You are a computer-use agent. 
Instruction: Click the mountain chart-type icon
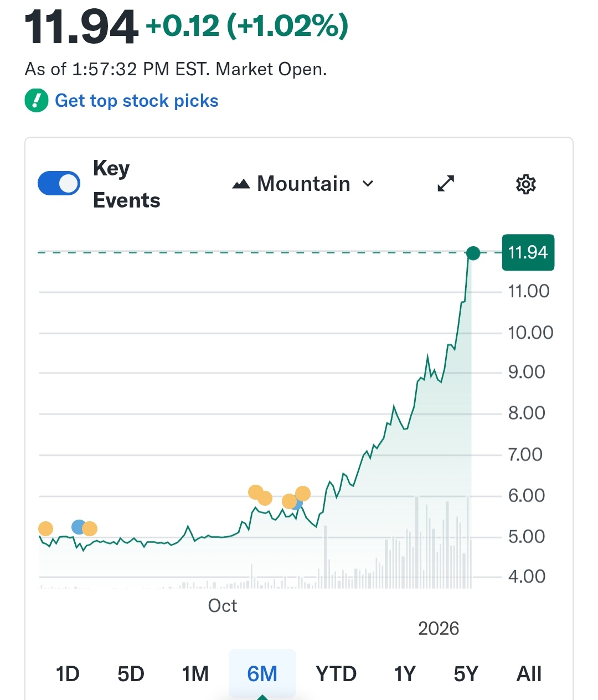[x=241, y=184]
